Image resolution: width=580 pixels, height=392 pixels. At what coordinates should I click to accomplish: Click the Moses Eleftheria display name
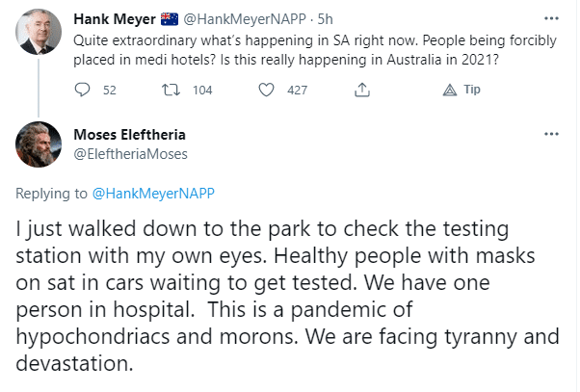coord(129,135)
